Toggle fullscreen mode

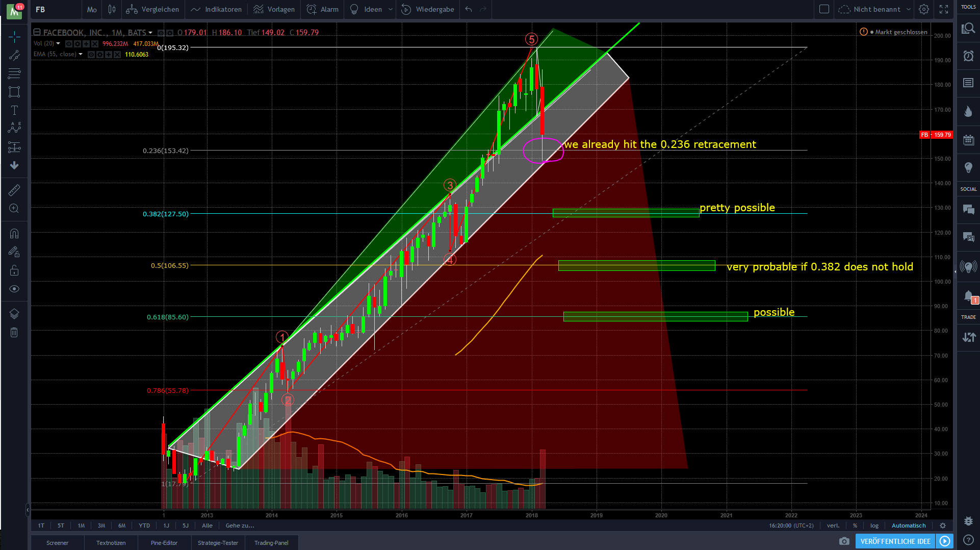pos(944,9)
